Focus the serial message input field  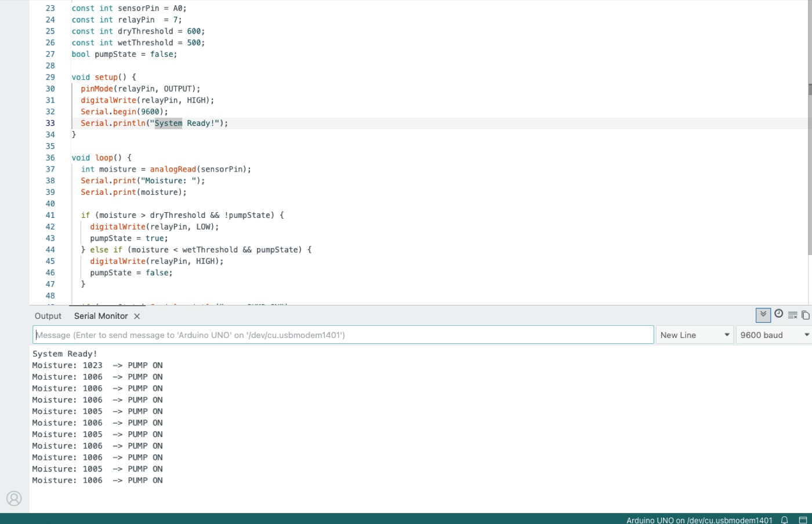343,335
